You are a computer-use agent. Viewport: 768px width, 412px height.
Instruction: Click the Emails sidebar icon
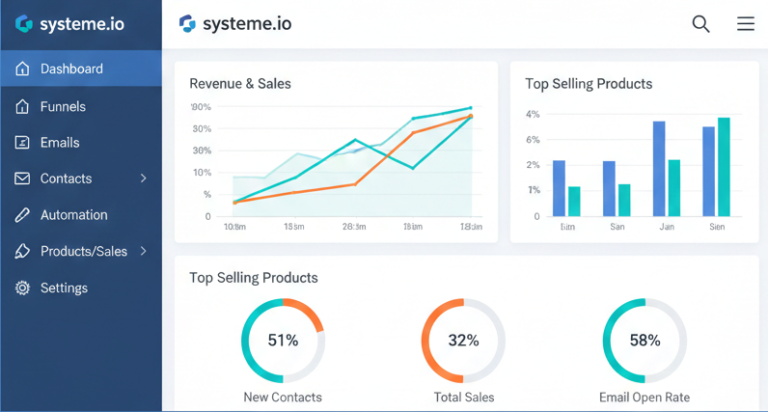(22, 142)
